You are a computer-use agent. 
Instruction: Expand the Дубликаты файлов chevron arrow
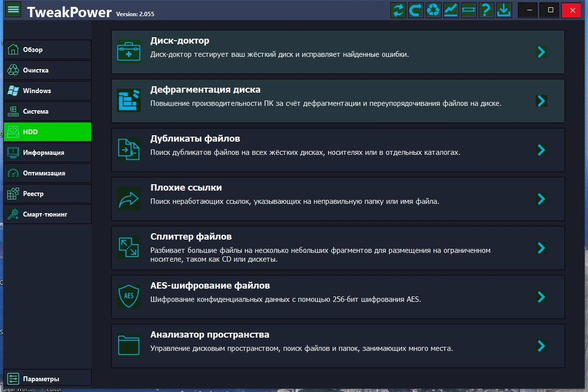(x=541, y=150)
